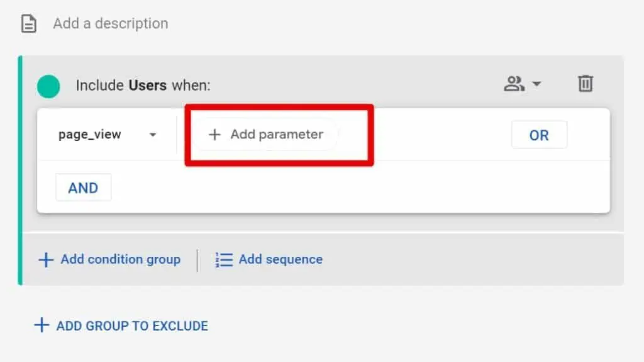
Task: Open the page_view event dropdown arrow
Action: 153,135
